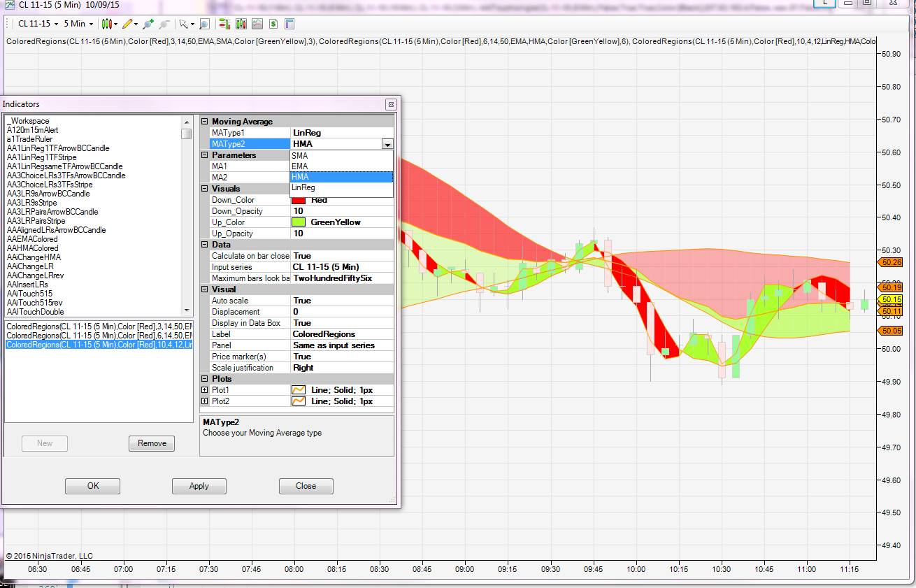916x588 pixels.
Task: Click the Close button in Indicators dialog
Action: coord(306,486)
